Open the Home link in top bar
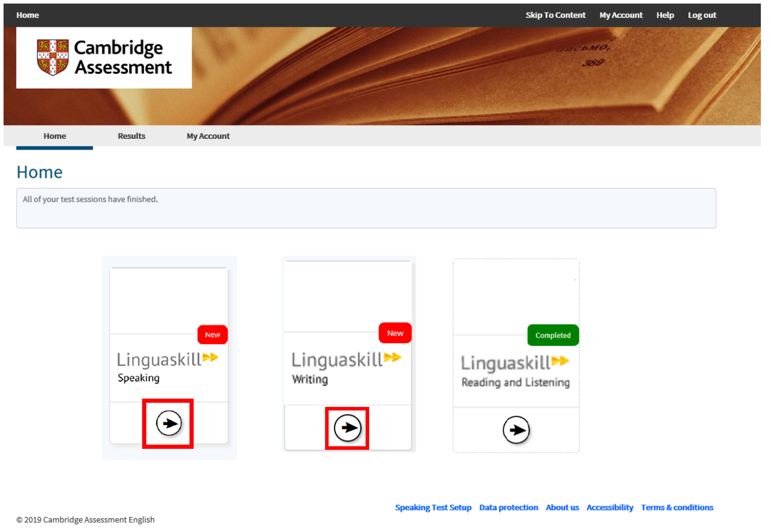 (27, 15)
